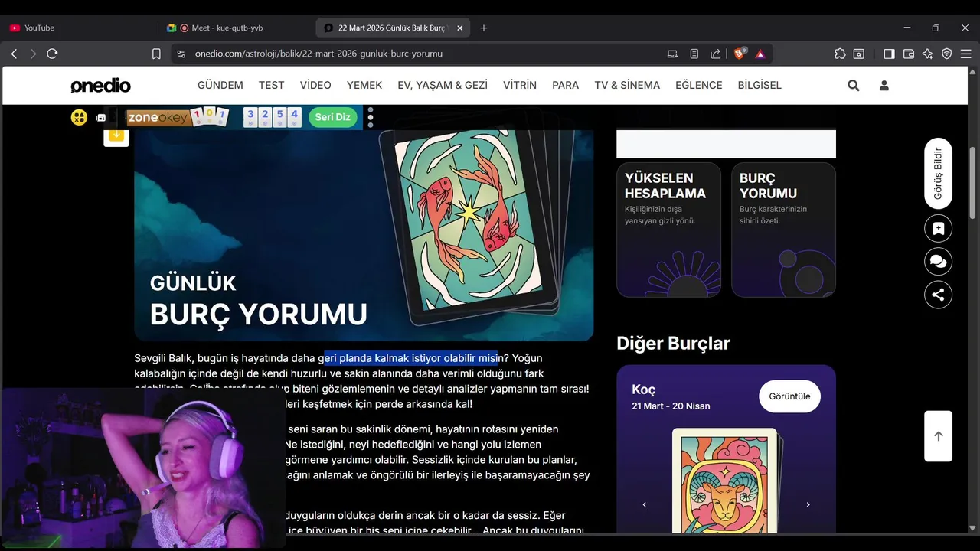Go back to the previous page
This screenshot has width=980, height=551.
click(x=14, y=54)
